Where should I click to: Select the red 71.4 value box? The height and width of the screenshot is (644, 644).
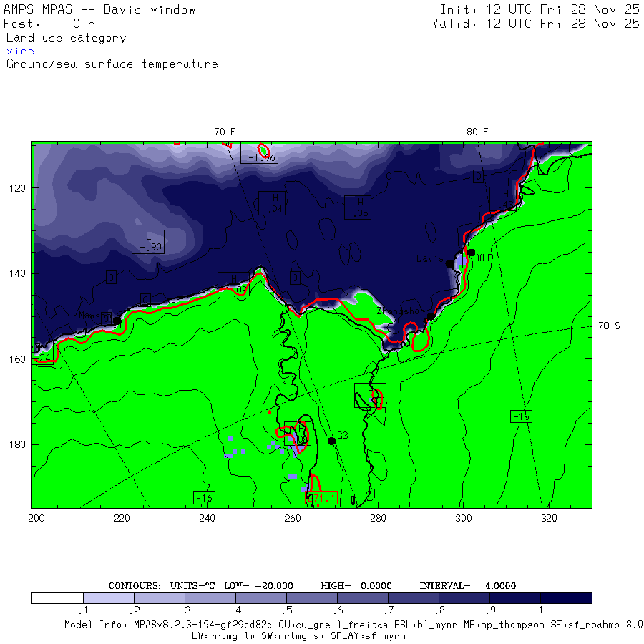[x=321, y=498]
